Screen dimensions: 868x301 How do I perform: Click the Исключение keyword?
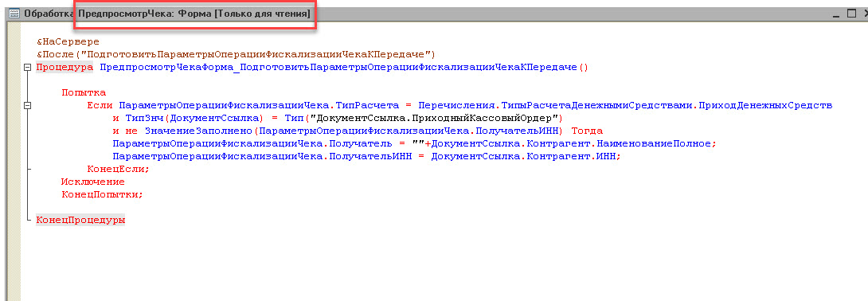[93, 182]
